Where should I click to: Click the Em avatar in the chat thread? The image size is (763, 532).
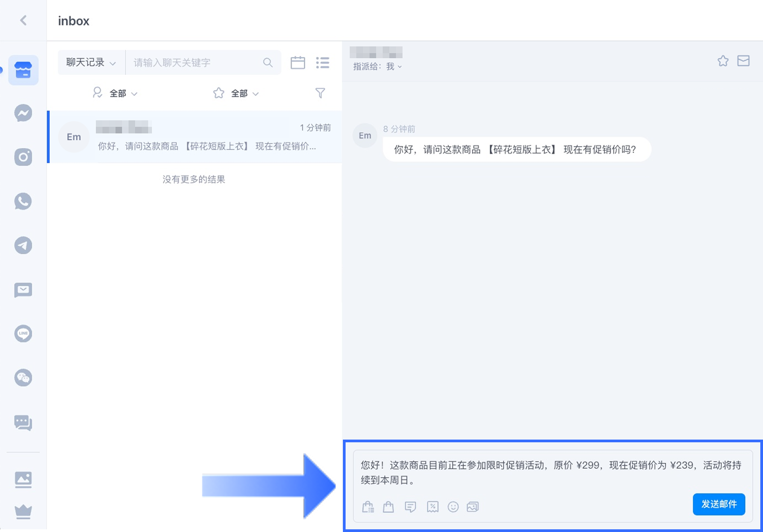pyautogui.click(x=365, y=135)
